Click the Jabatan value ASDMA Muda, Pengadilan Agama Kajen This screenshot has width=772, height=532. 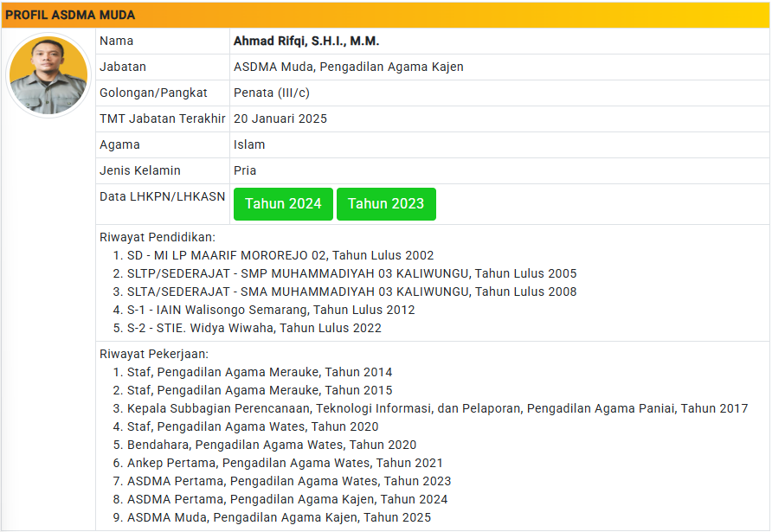point(348,67)
